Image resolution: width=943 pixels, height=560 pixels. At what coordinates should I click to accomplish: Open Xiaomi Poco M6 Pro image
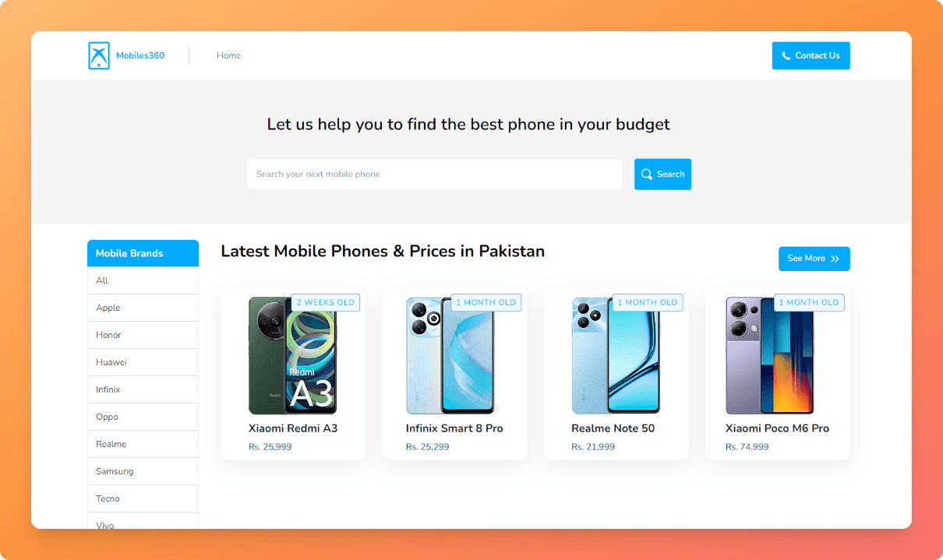(770, 355)
